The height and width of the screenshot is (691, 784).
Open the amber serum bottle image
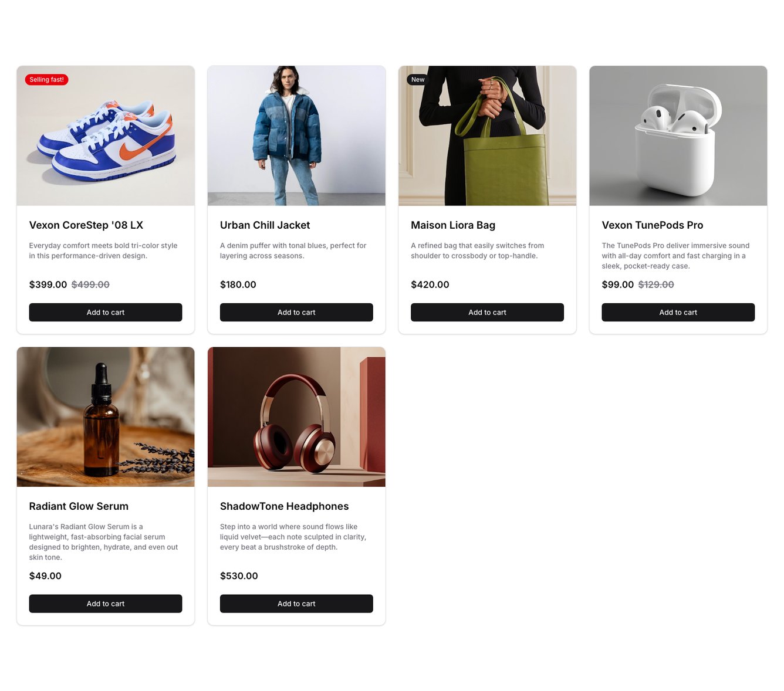coord(106,416)
